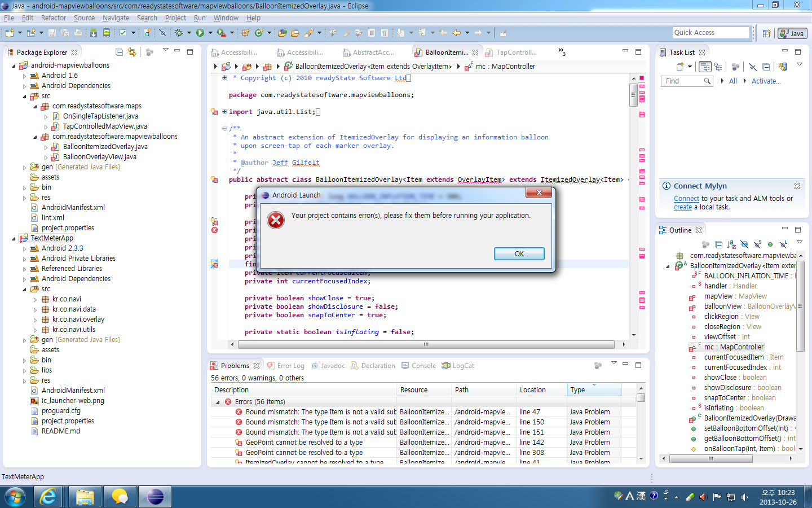Click the Open Task folder icon
Image resolution: width=812 pixels, height=508 pixels.
pyautogui.click(x=295, y=33)
